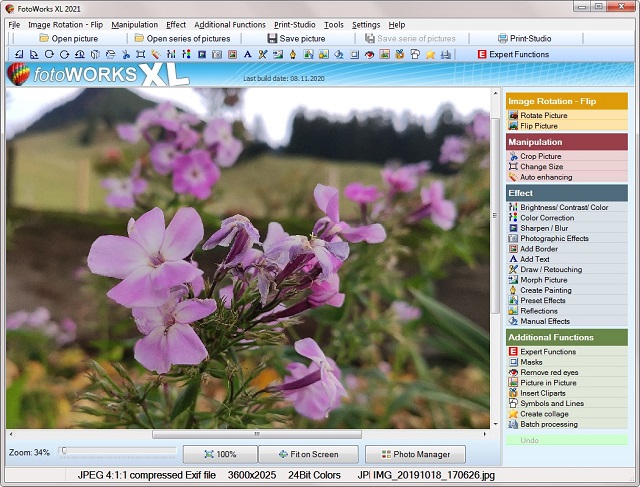This screenshot has height=487, width=640.
Task: Click the Morph Picture icon in sidebar
Action: (x=513, y=280)
